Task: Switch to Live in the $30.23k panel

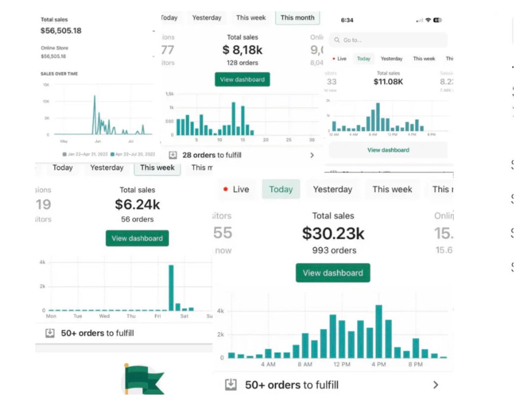Action: pyautogui.click(x=236, y=189)
